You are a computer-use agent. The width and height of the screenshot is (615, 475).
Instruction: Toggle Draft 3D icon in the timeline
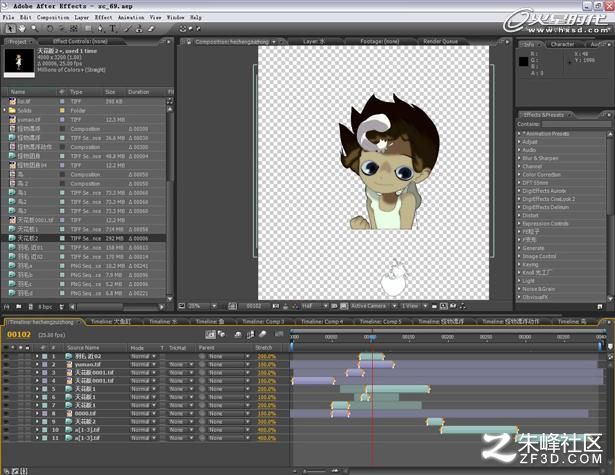pos(222,334)
